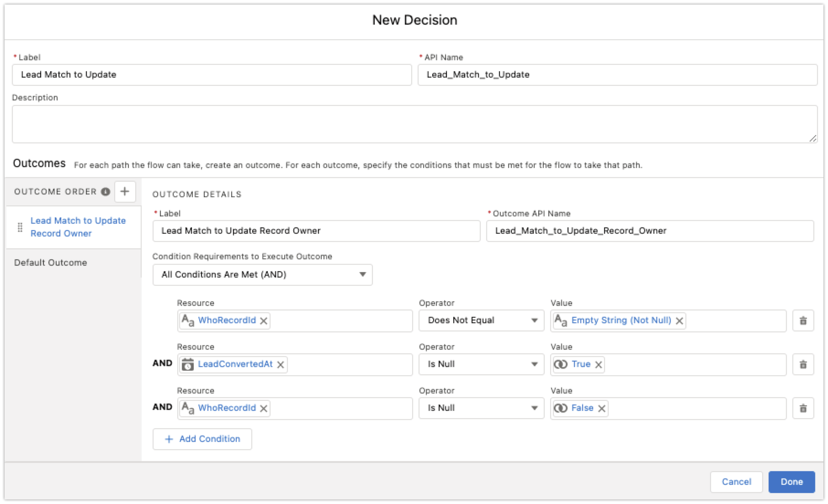Clear the Empty String (Not Null) value
The image size is (828, 504).
[679, 320]
